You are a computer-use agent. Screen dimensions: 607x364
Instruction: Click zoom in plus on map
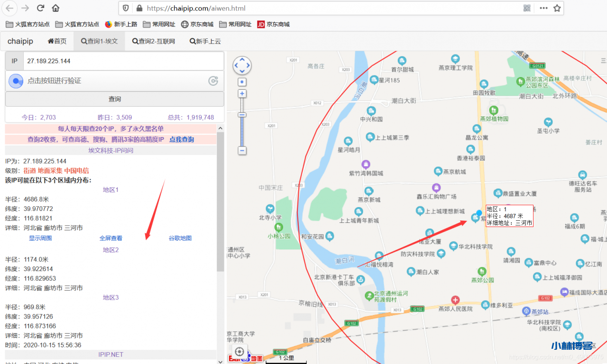(242, 94)
